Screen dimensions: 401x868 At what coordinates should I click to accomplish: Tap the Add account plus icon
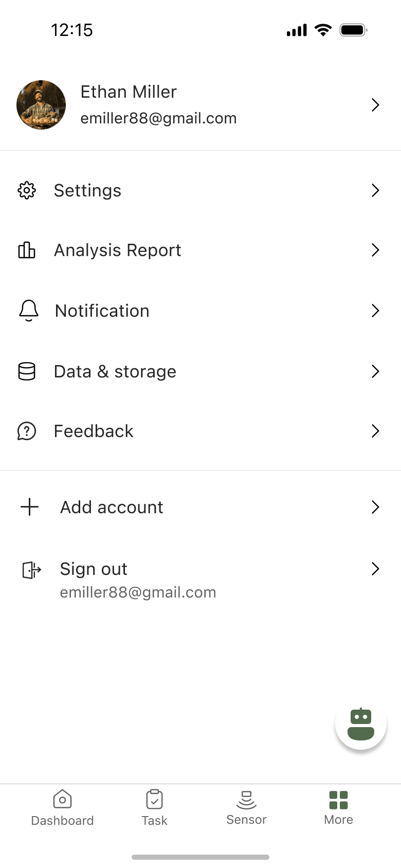pos(30,507)
